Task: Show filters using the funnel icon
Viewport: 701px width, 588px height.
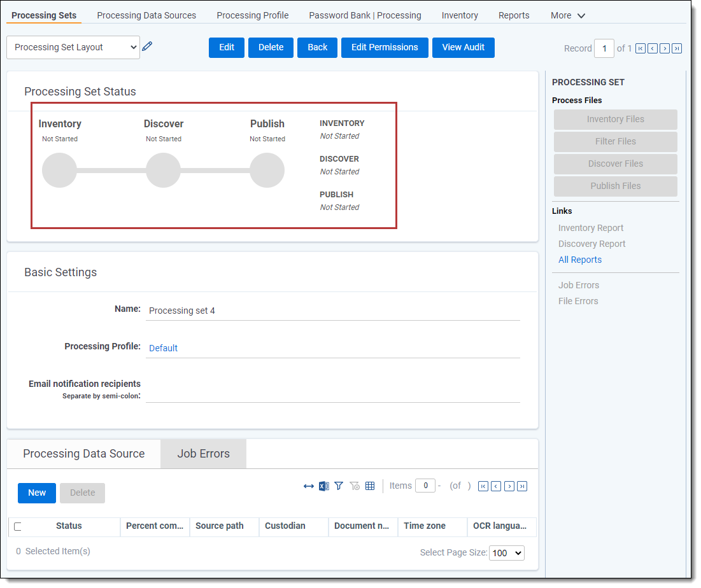Action: [x=339, y=486]
